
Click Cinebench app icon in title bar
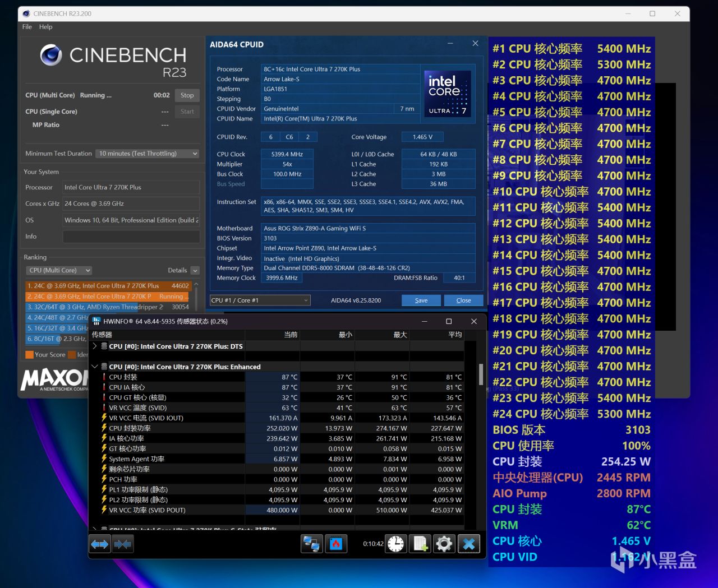(x=26, y=13)
